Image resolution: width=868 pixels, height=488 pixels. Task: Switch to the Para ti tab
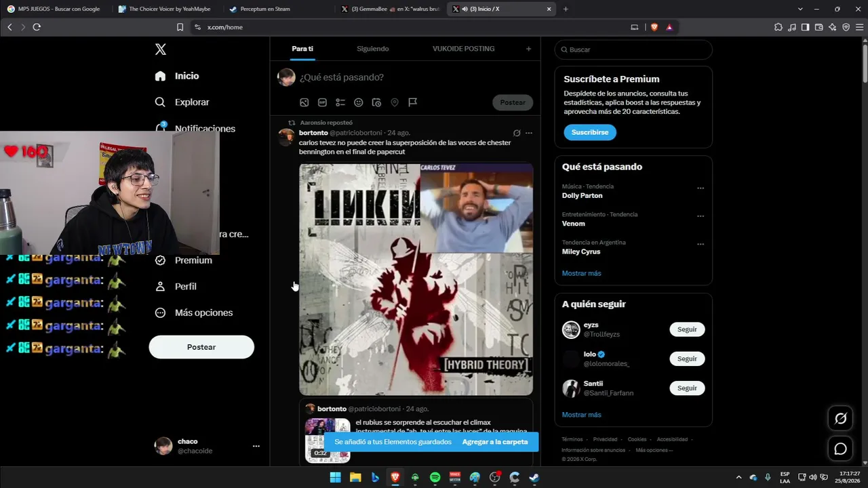(x=302, y=49)
